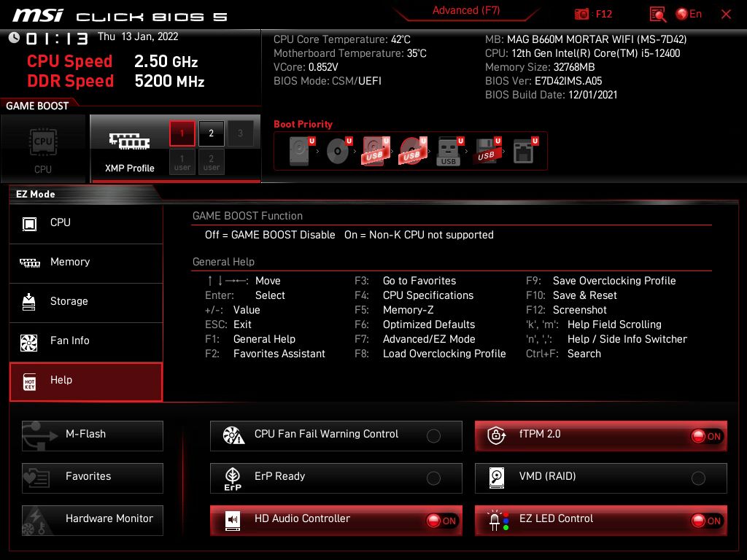Click the time display 01:13
Viewport: 747px width, 560px height.
(57, 39)
